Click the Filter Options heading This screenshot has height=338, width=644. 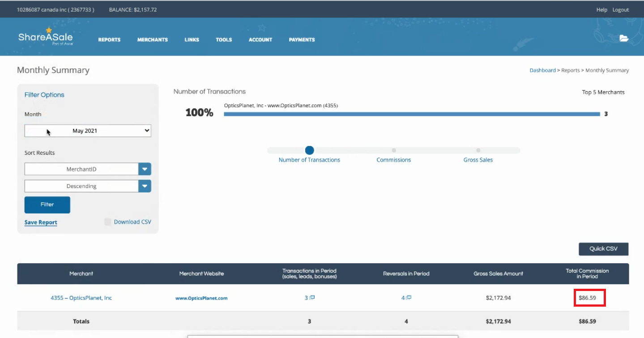[44, 95]
